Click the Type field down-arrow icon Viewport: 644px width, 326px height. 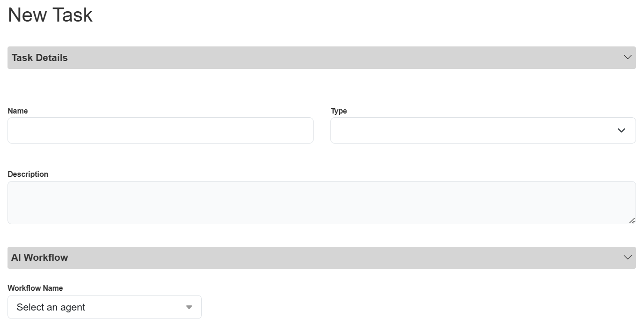point(621,130)
